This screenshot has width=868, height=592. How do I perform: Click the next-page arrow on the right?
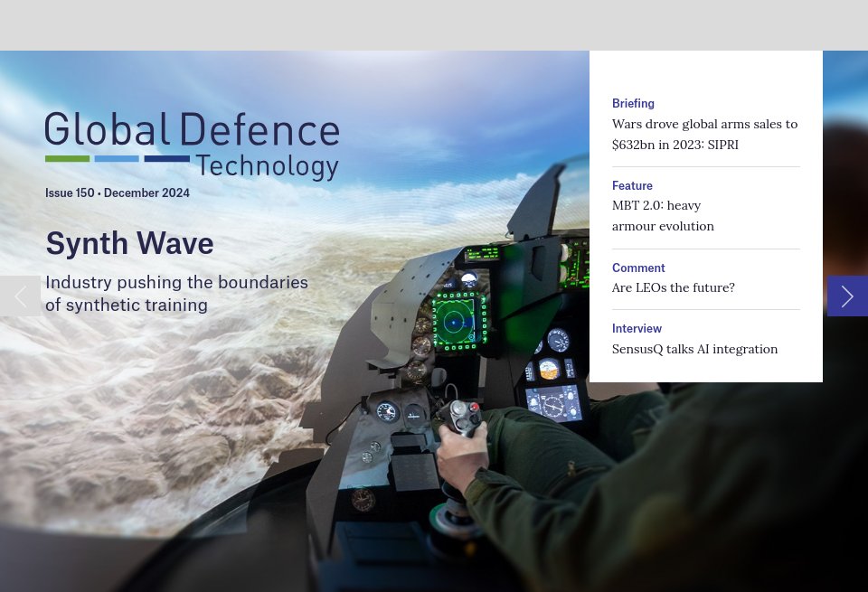[847, 296]
